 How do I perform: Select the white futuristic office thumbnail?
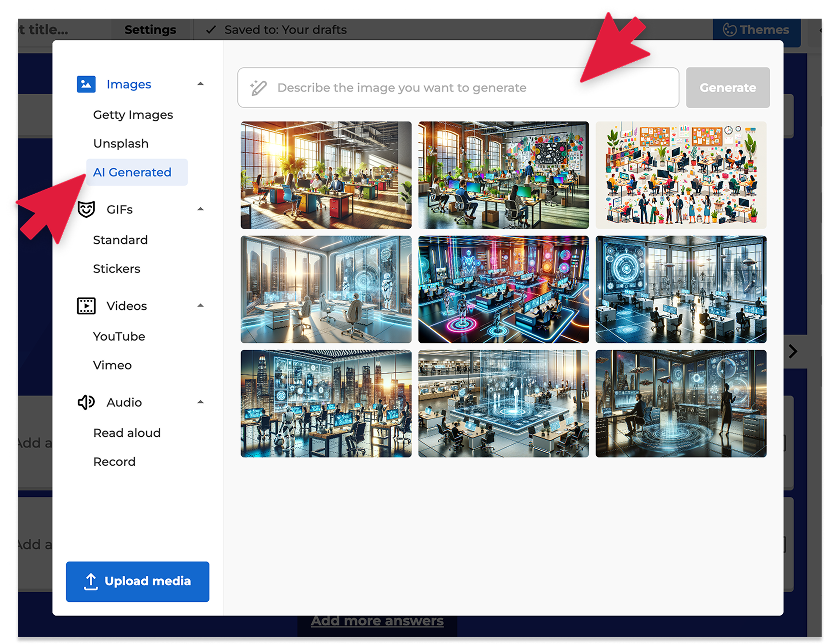[326, 289]
